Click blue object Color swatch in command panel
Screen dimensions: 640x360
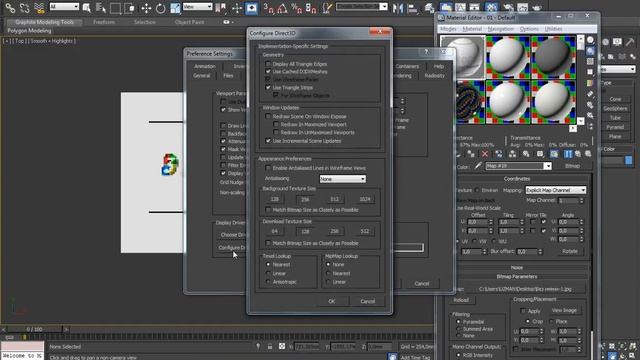tap(629, 160)
